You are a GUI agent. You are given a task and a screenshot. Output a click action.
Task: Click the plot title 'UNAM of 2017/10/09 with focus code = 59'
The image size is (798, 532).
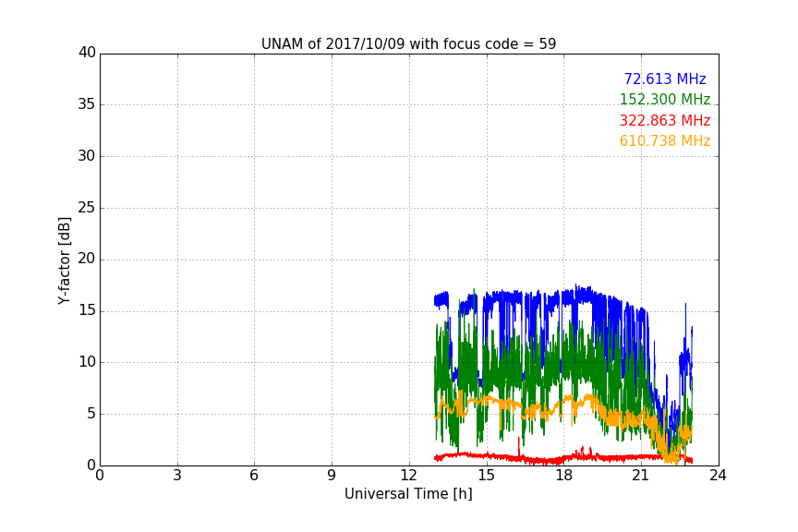[408, 43]
